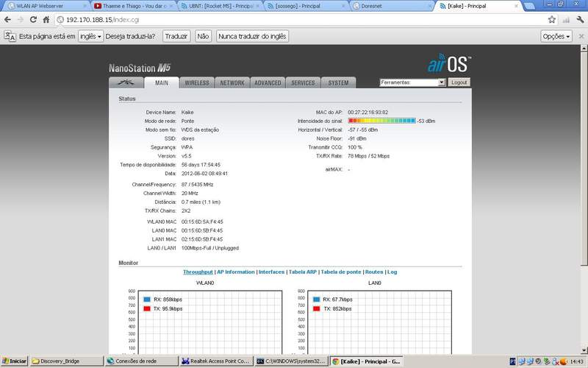Open the ADVANCED settings tab
The image size is (588, 368).
[268, 82]
